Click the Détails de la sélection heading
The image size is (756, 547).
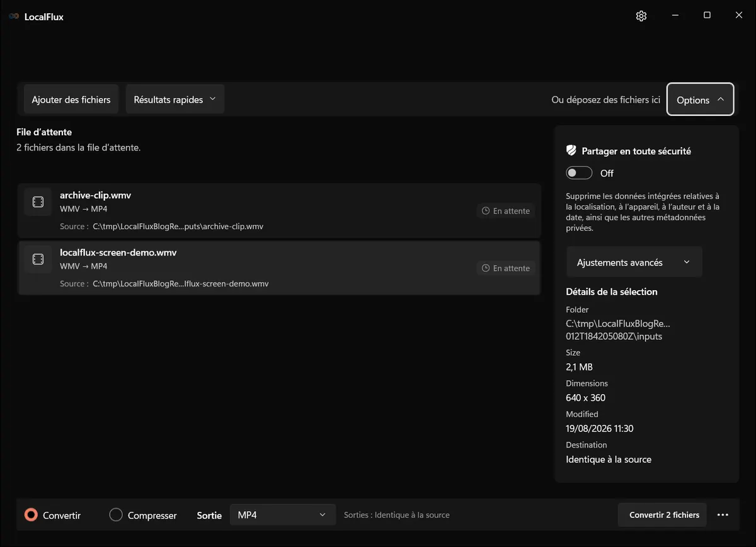[612, 292]
